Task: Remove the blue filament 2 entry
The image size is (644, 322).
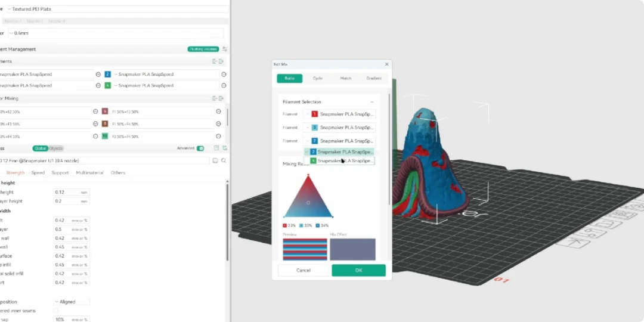Action: tap(224, 75)
